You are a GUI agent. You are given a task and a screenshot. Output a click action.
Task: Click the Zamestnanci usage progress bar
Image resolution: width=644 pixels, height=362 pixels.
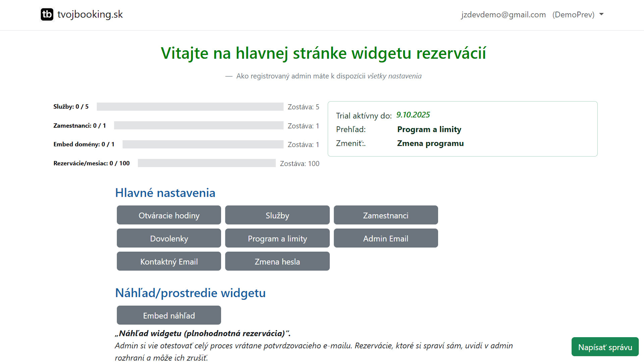pos(199,125)
